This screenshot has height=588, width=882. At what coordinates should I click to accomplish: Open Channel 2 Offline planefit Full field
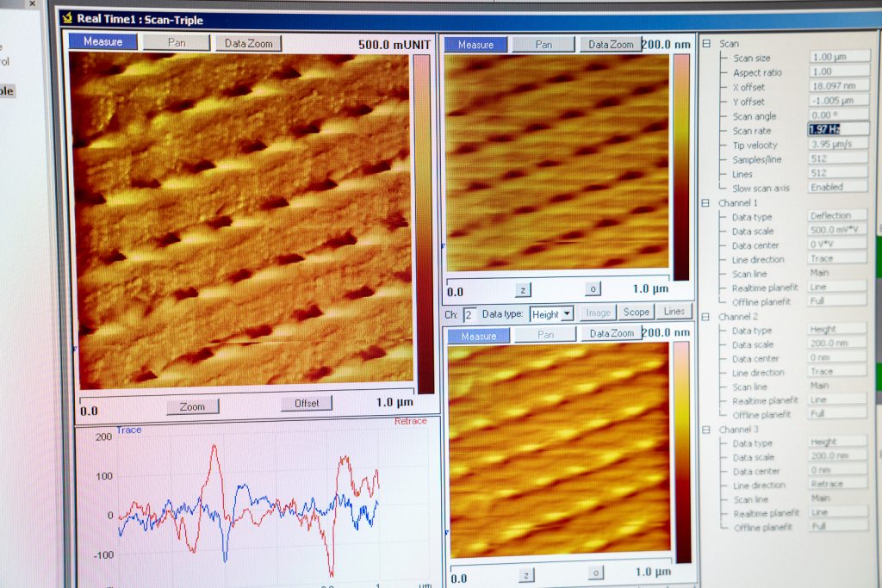click(837, 413)
